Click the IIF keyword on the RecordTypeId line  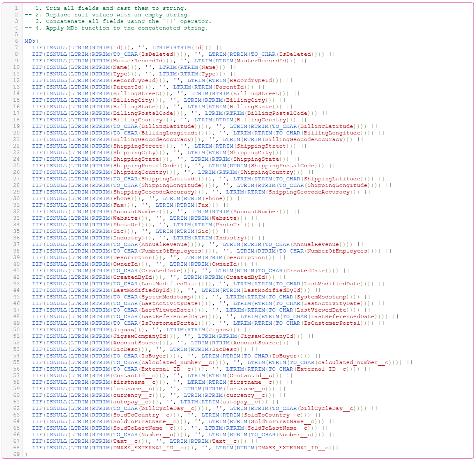37,80
